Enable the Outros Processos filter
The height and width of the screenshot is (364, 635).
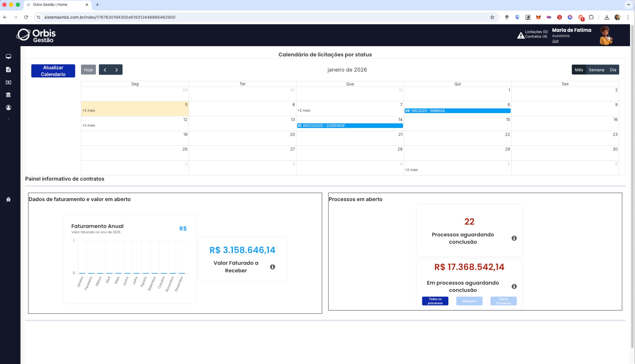click(x=503, y=301)
